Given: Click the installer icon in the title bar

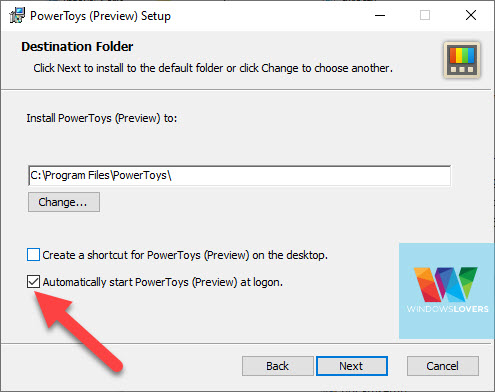Looking at the screenshot, I should click(17, 15).
